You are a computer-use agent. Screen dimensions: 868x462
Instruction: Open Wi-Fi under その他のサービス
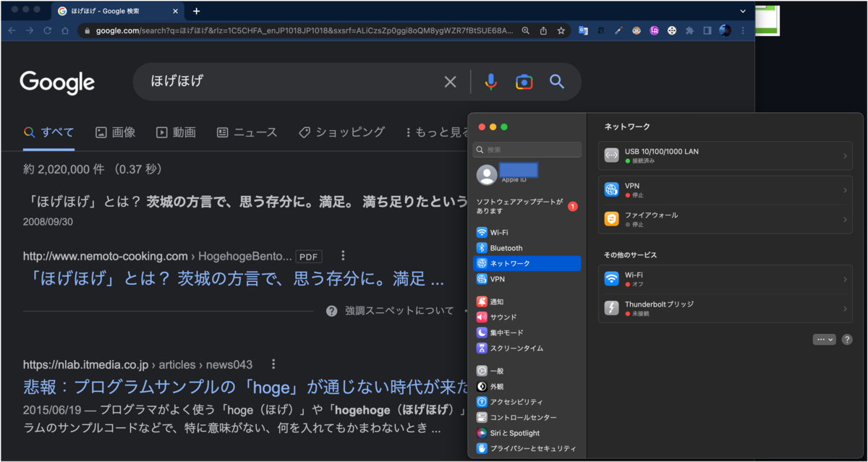[x=726, y=279]
